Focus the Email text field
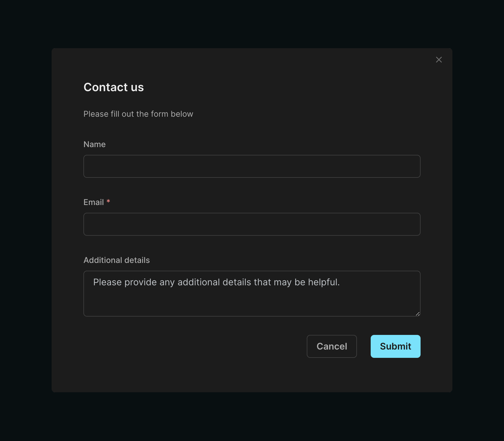The height and width of the screenshot is (441, 504). pyautogui.click(x=252, y=224)
